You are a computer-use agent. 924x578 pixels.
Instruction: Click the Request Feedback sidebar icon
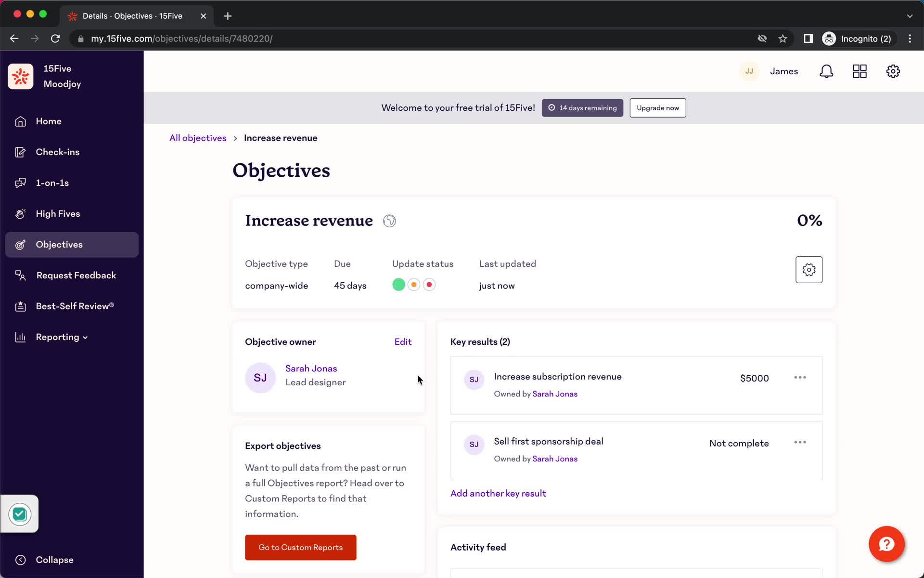[19, 275]
